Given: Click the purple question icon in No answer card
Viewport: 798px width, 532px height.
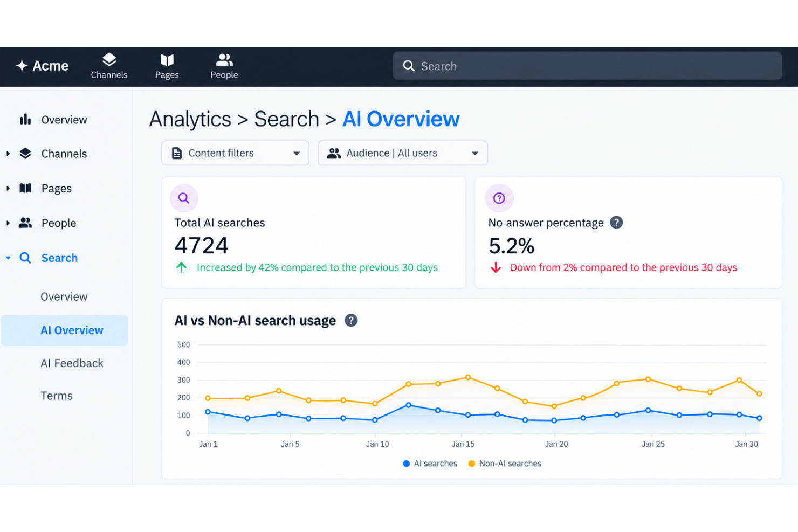Looking at the screenshot, I should coord(499,198).
